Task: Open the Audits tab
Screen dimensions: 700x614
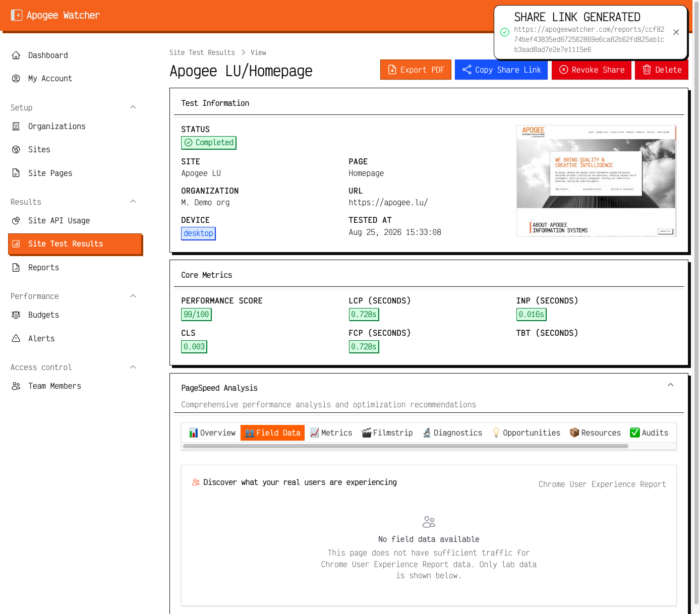Action: [x=649, y=433]
